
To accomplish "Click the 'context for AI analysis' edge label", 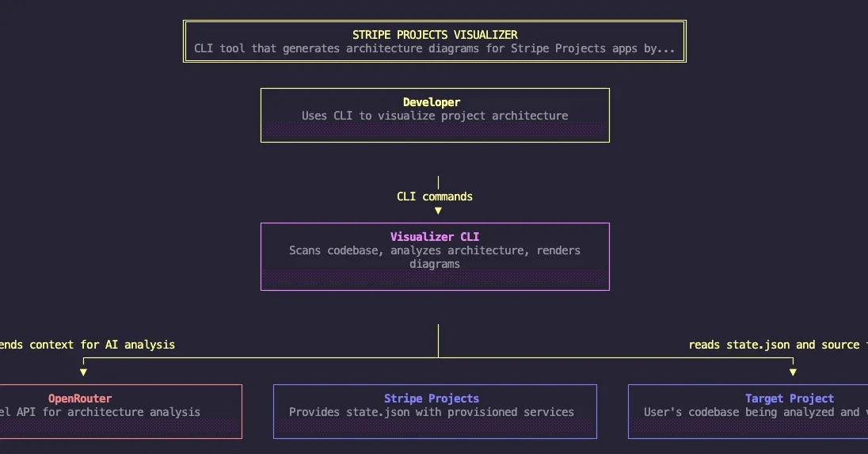I will click(87, 345).
